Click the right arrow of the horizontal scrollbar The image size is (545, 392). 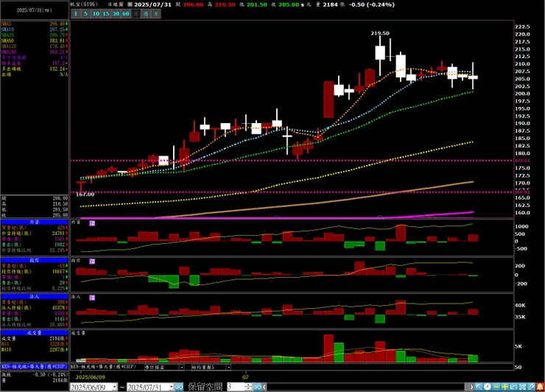(471, 387)
